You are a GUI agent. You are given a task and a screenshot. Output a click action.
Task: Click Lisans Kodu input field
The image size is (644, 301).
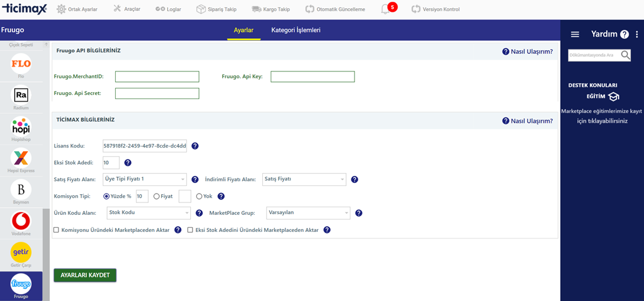pyautogui.click(x=145, y=146)
